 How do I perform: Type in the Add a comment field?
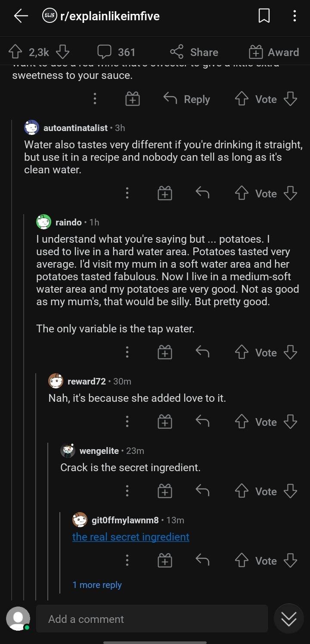coord(152,619)
